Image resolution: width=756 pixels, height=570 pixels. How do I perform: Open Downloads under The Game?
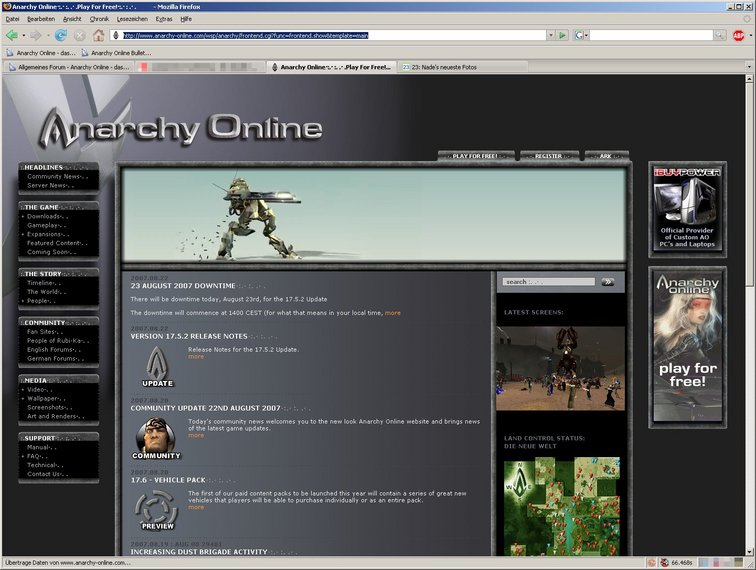[44, 216]
